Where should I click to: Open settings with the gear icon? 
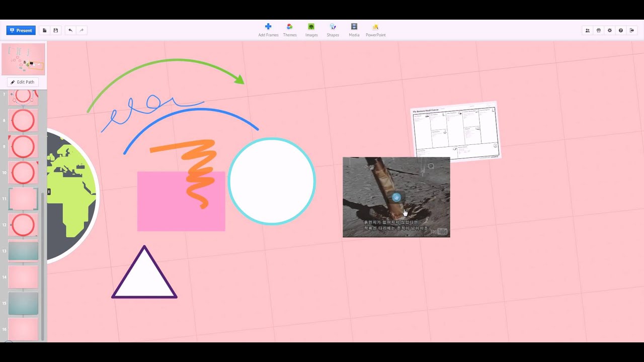tap(609, 30)
